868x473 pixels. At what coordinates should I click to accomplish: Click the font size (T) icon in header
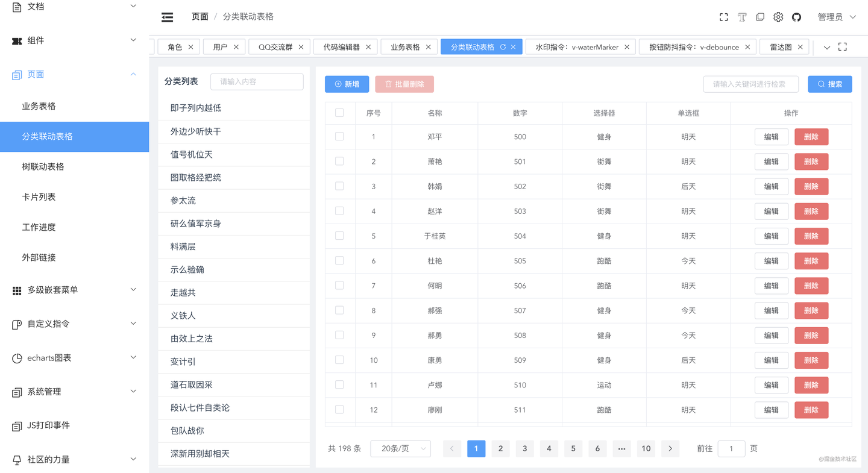(x=741, y=17)
